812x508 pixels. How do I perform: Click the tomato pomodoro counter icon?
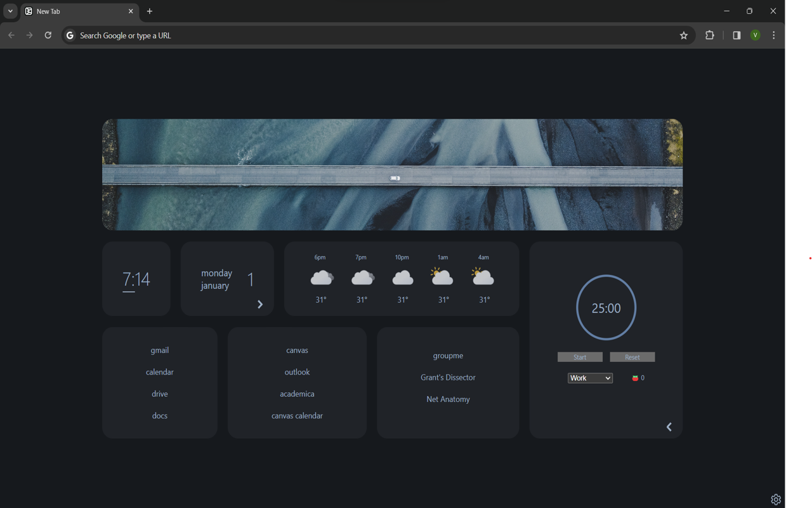point(634,377)
